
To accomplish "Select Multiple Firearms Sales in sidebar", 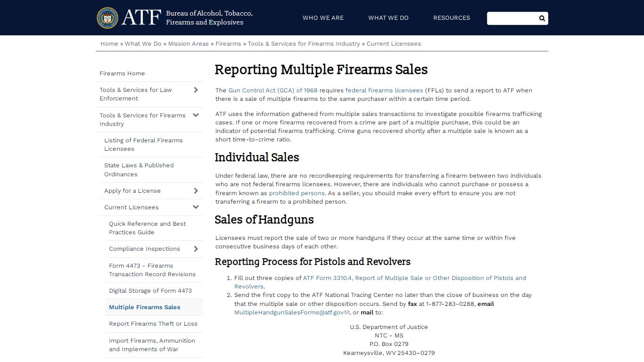I will (x=145, y=307).
